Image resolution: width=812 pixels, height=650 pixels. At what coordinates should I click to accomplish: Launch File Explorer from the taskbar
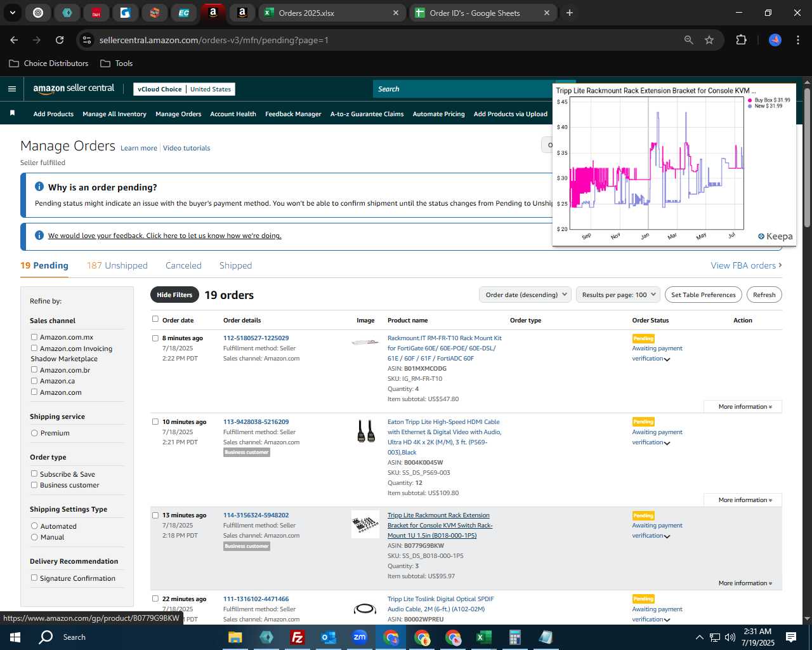235,637
